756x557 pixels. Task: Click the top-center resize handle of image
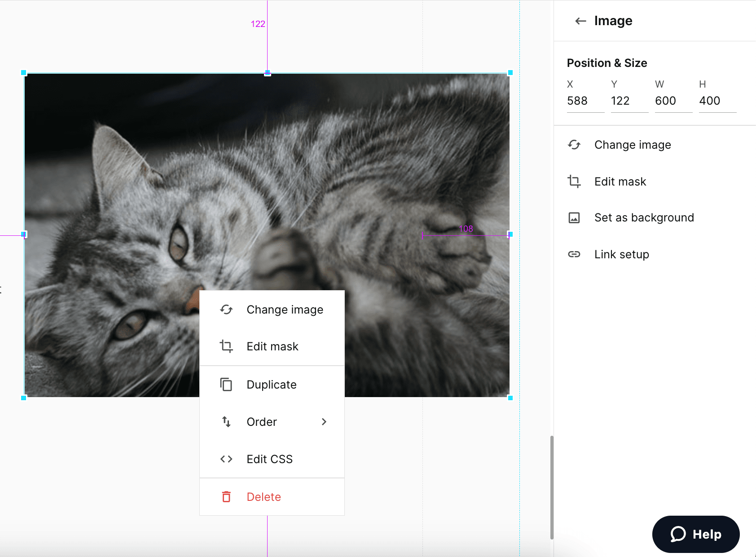(268, 73)
